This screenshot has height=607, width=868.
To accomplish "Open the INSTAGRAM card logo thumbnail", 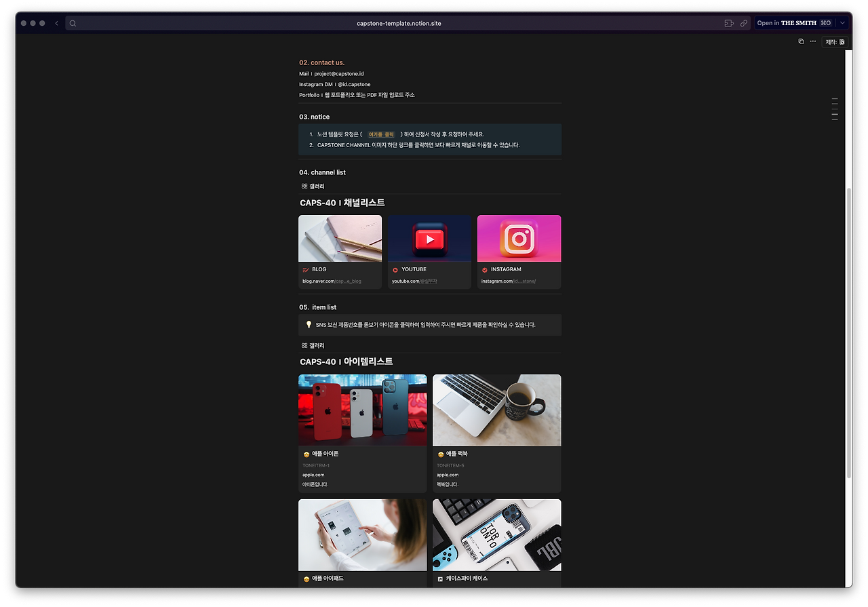I will pos(519,239).
